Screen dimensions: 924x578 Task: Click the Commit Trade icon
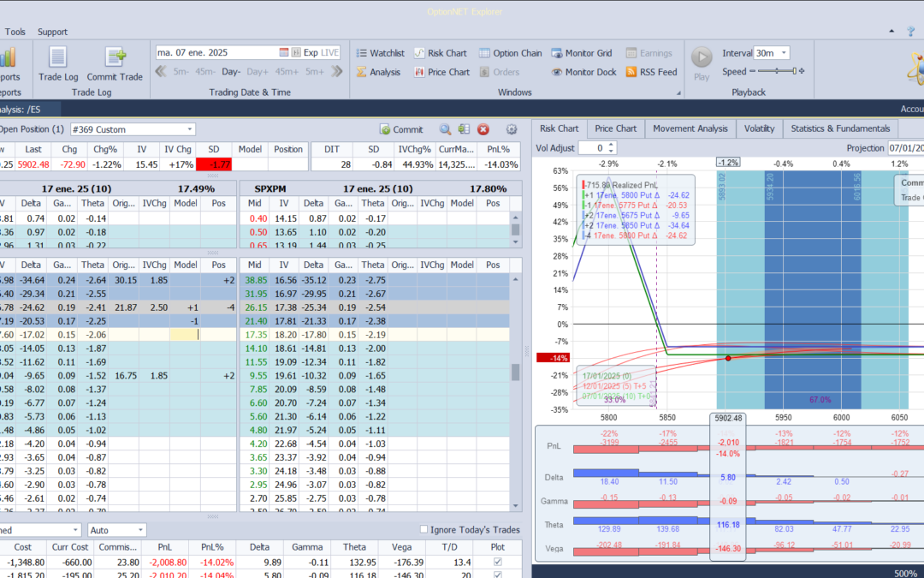[115, 57]
